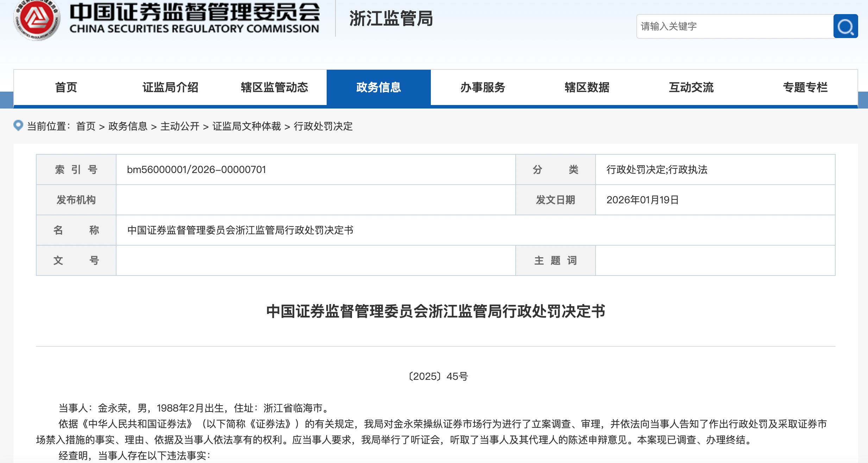Open the 辖区数据 navigation item
Screen dimensions: 868x463
[587, 87]
